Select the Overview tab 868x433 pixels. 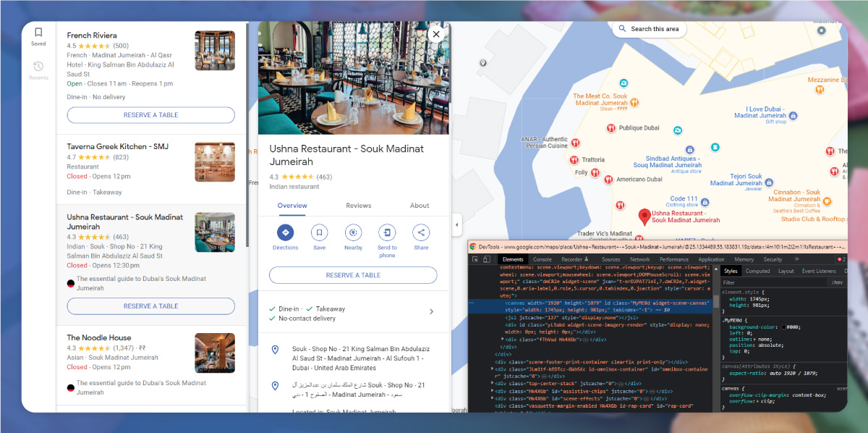click(292, 206)
